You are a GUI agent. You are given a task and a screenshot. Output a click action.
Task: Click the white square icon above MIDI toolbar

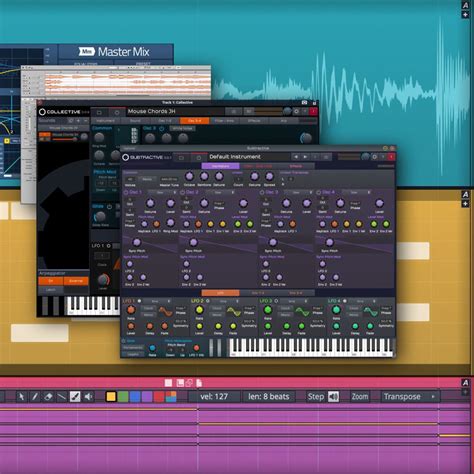(x=168, y=383)
